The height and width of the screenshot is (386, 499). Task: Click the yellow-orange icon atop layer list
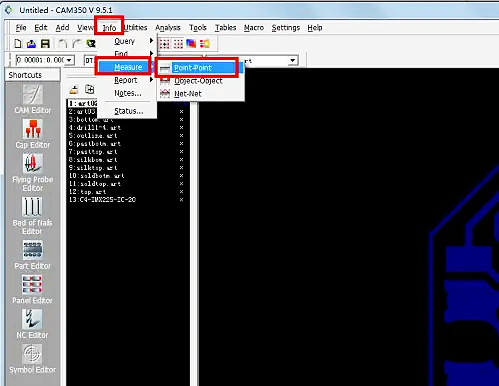pos(74,89)
